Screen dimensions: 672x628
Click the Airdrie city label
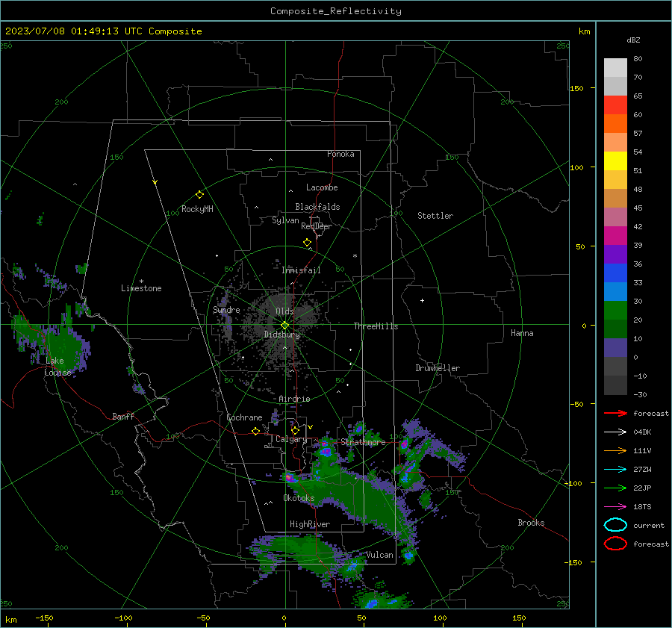point(294,399)
